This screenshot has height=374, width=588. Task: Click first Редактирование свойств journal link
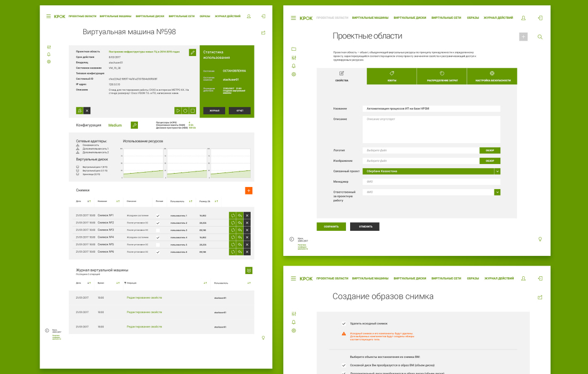144,298
